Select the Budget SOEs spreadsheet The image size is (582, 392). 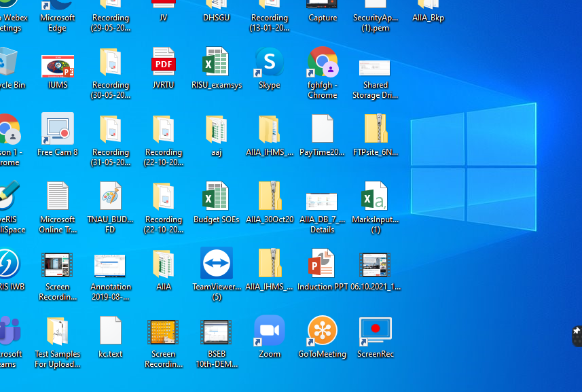pyautogui.click(x=217, y=196)
